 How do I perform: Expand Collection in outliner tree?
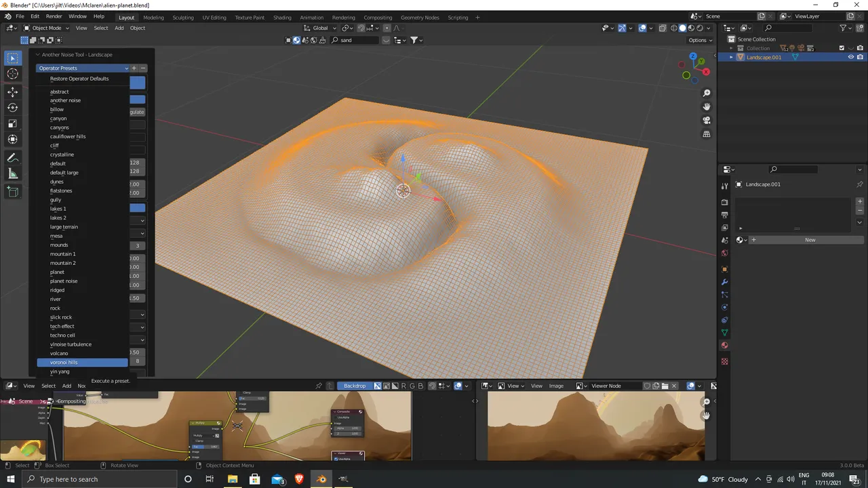[731, 48]
